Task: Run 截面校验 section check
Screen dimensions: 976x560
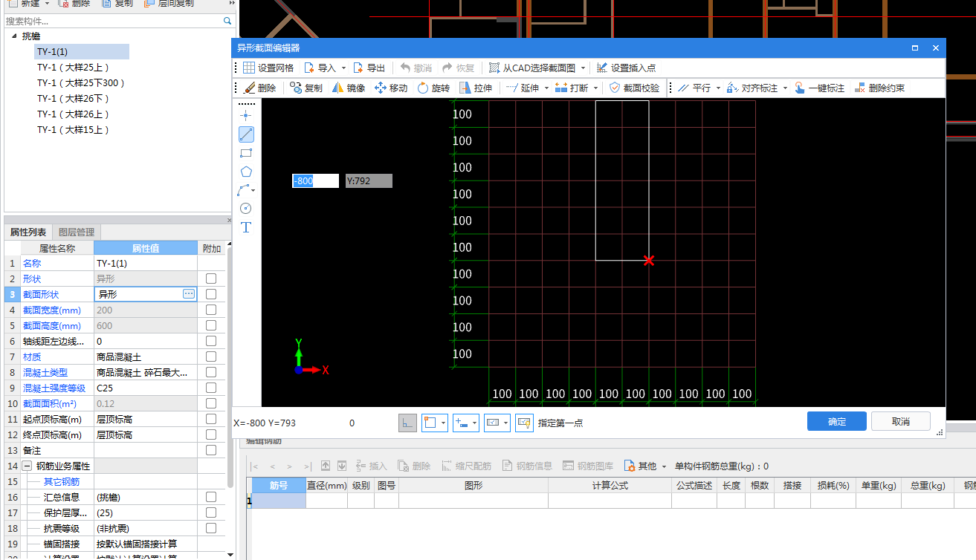Action: click(634, 88)
